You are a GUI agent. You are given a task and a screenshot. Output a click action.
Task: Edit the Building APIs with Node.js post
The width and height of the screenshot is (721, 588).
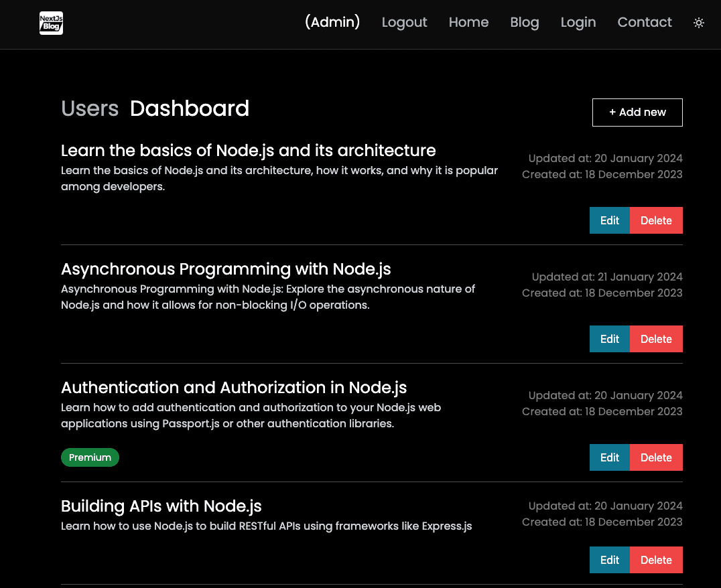[609, 560]
